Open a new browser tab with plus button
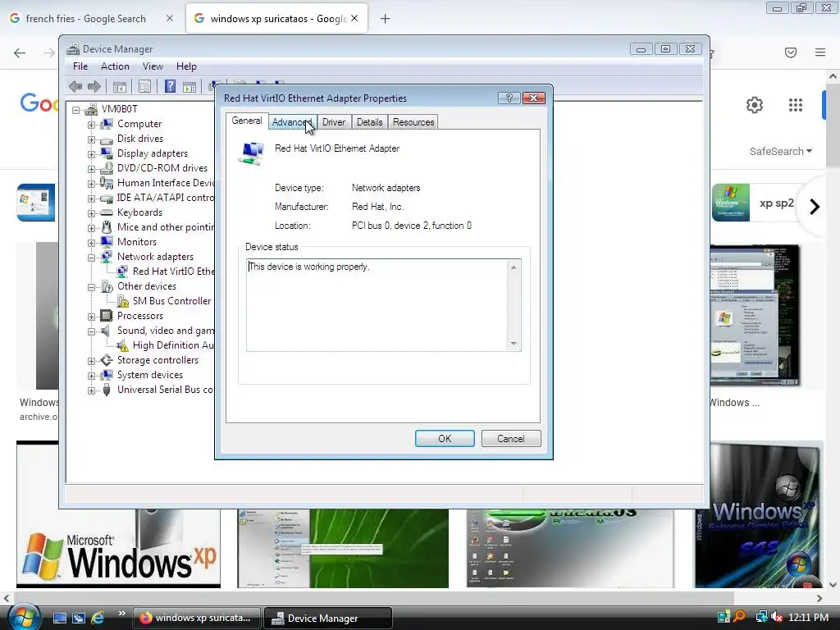This screenshot has width=840, height=630. point(386,19)
